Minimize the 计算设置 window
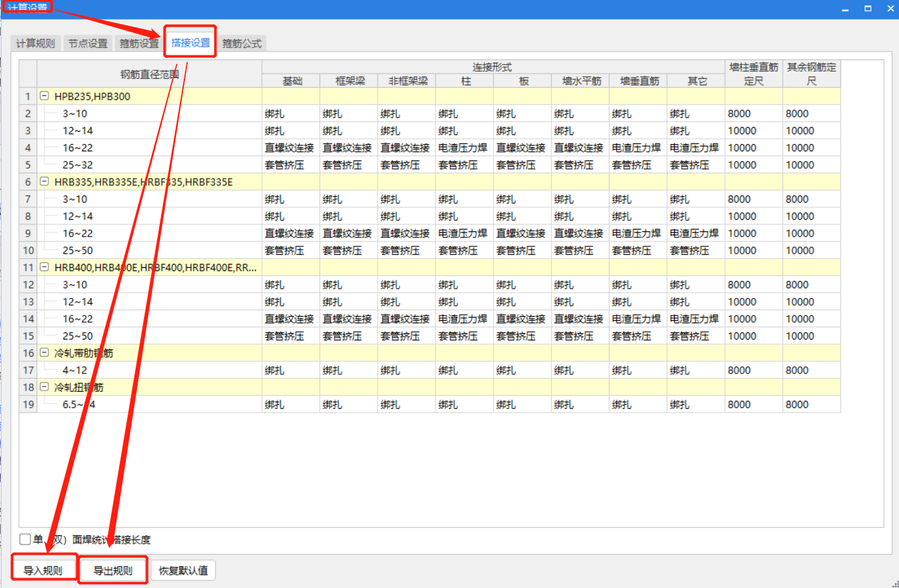 click(845, 9)
